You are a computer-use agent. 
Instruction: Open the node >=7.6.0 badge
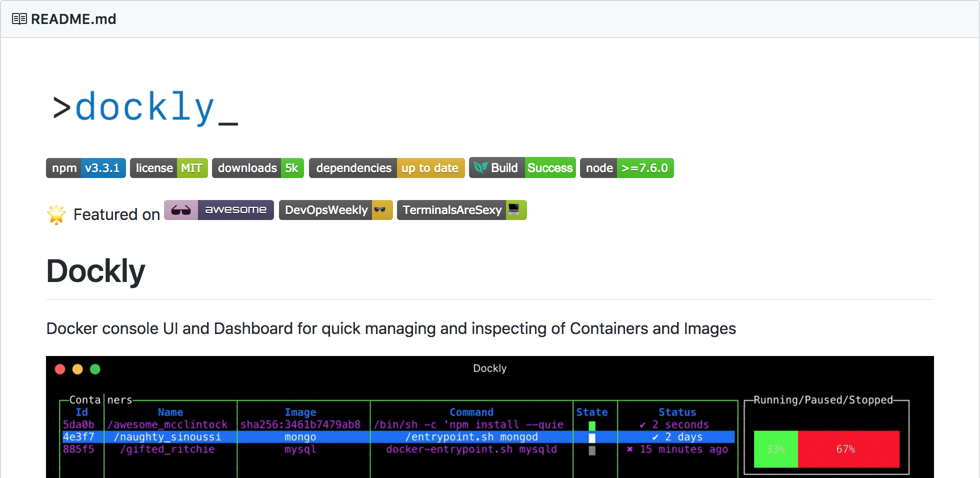pyautogui.click(x=627, y=168)
